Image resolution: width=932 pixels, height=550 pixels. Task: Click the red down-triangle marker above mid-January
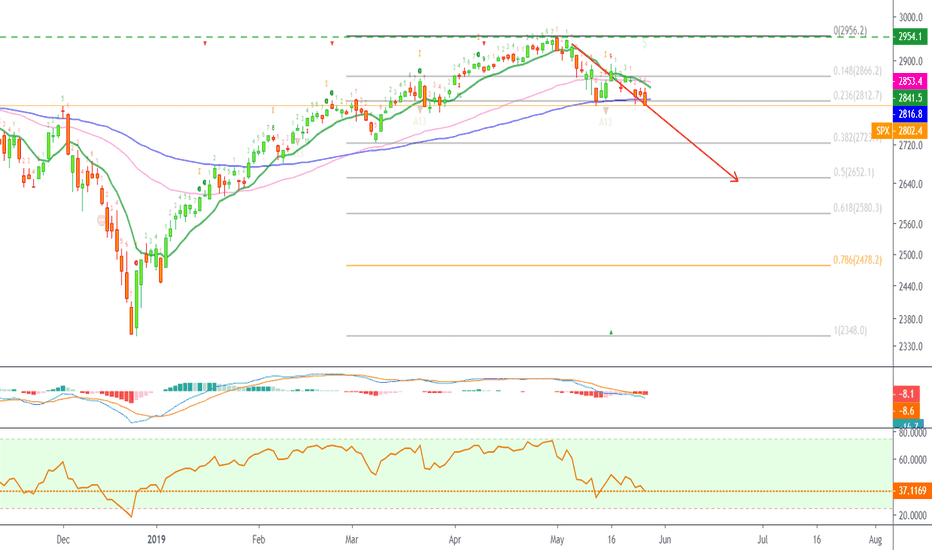pos(205,43)
